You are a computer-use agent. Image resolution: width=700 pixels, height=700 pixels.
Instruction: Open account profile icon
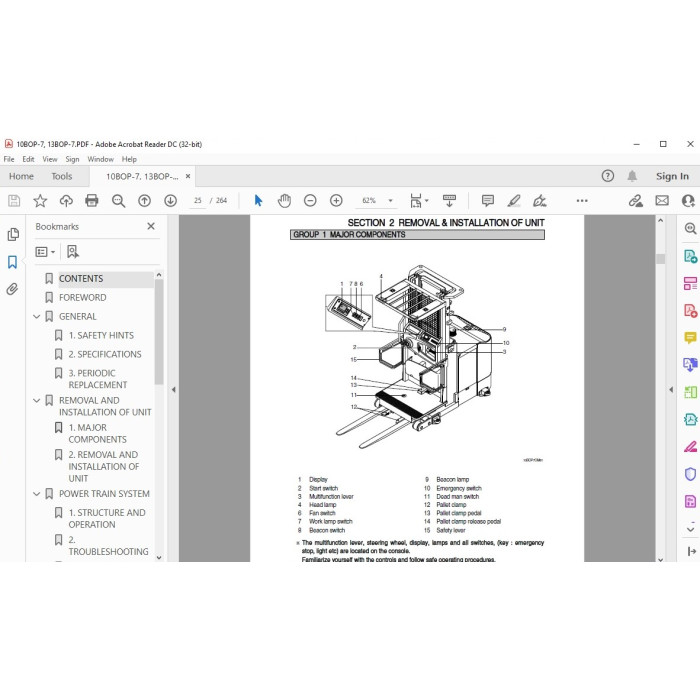click(688, 201)
